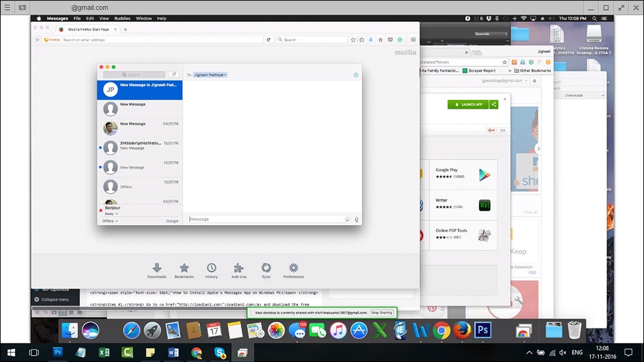
Task: Open Messages icon with badge in dock
Action: click(298, 330)
